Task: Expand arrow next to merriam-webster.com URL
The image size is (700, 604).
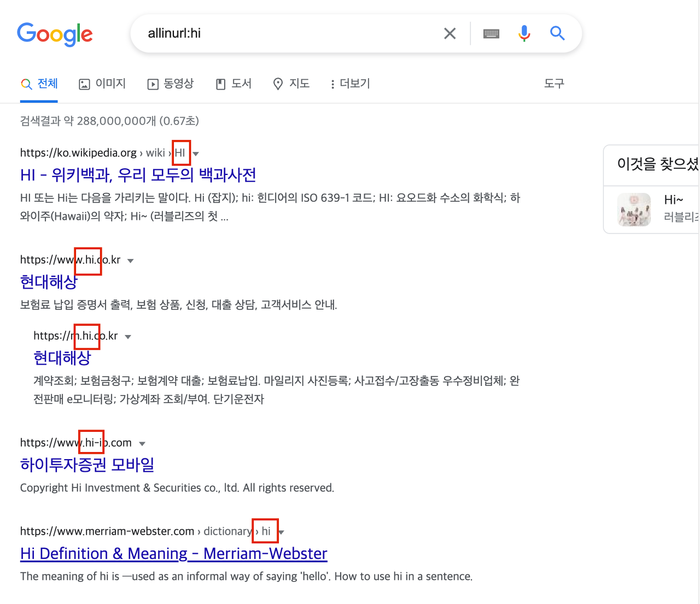Action: [x=281, y=532]
